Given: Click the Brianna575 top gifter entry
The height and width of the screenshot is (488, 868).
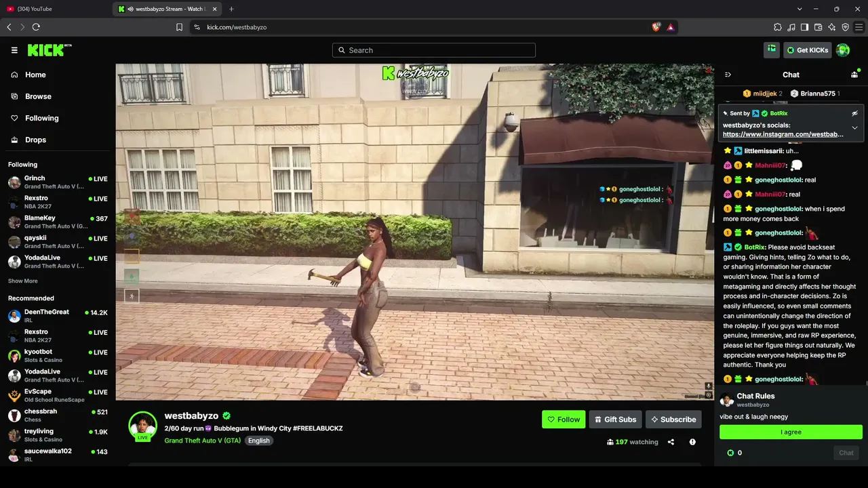Looking at the screenshot, I should (815, 94).
